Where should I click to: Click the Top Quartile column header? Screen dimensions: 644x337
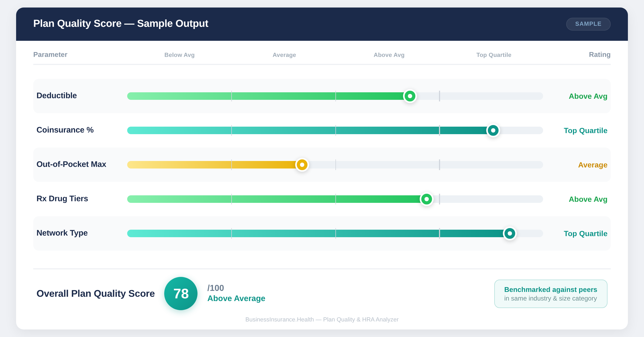(494, 55)
